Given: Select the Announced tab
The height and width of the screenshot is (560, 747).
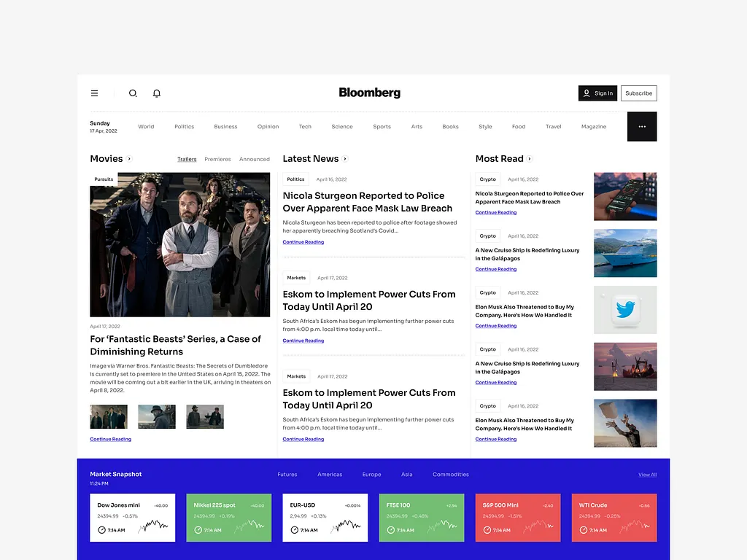Looking at the screenshot, I should [x=255, y=159].
